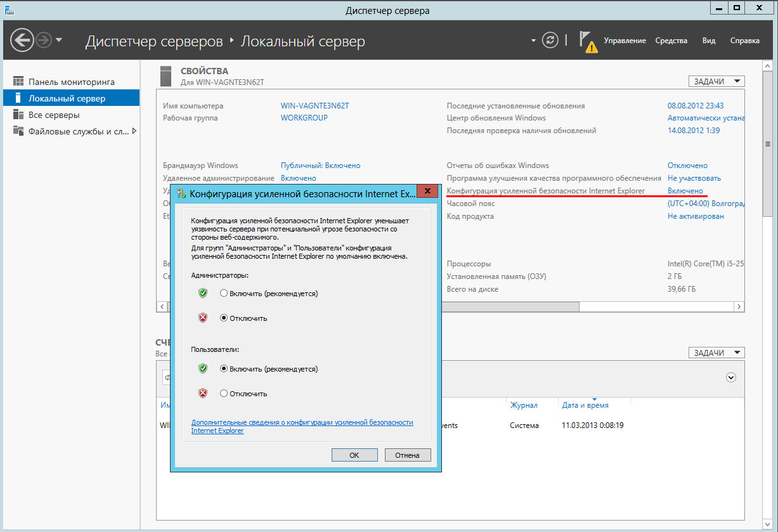The image size is (778, 532).
Task: Click 2 ГБ installed memory value
Action: pyautogui.click(x=675, y=276)
